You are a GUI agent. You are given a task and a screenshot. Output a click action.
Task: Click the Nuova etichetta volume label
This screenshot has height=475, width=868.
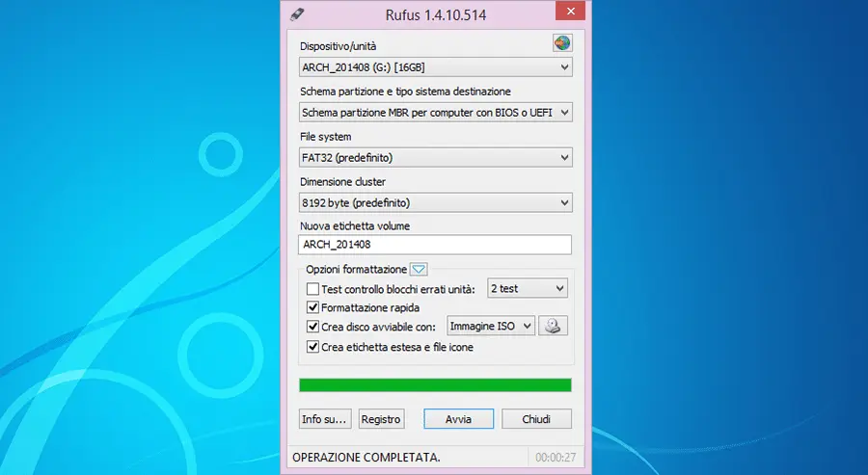tap(355, 226)
